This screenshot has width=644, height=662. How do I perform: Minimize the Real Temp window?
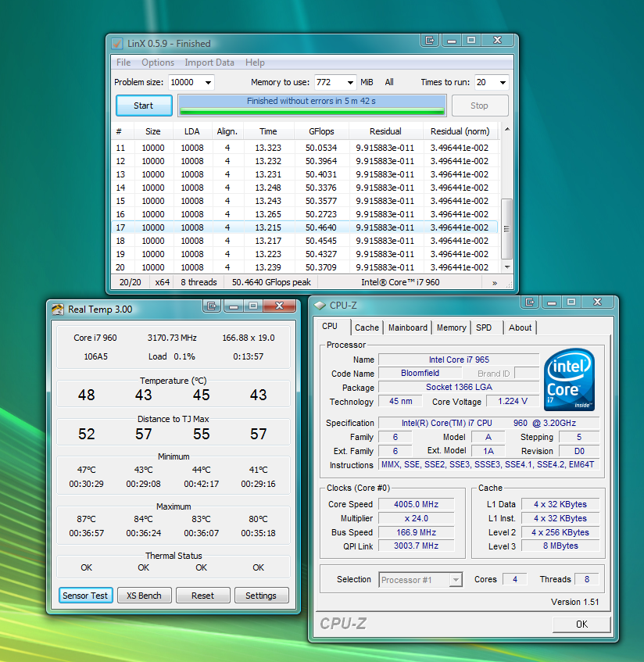(x=234, y=306)
